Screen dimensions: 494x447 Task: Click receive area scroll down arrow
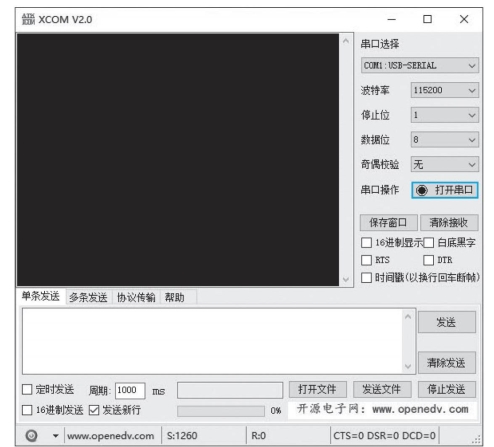click(x=346, y=279)
